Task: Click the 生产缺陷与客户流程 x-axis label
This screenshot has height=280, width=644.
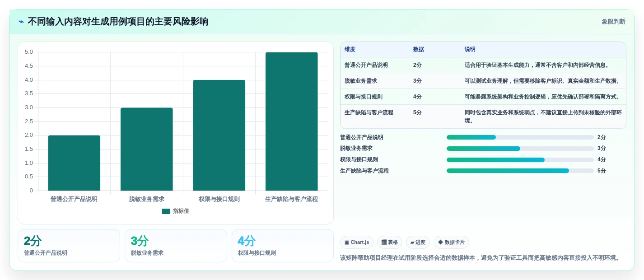Action: (x=291, y=199)
